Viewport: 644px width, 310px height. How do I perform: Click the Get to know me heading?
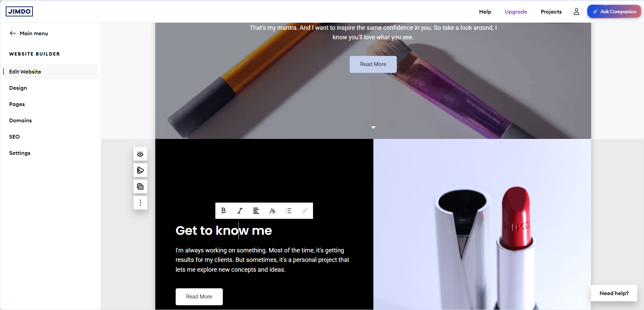(x=224, y=230)
